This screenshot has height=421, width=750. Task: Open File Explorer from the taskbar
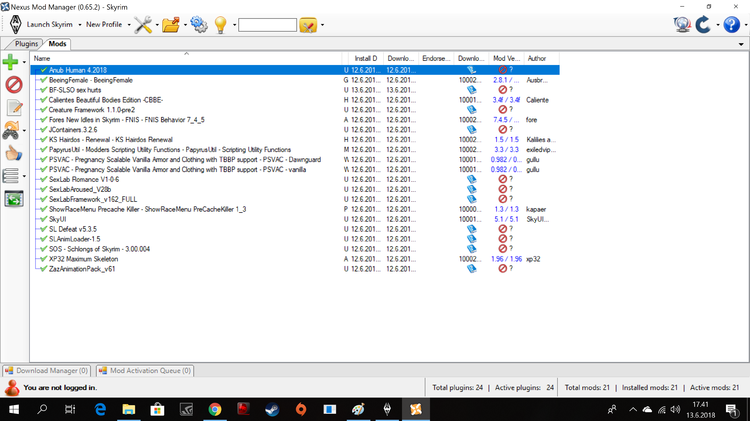[129, 410]
